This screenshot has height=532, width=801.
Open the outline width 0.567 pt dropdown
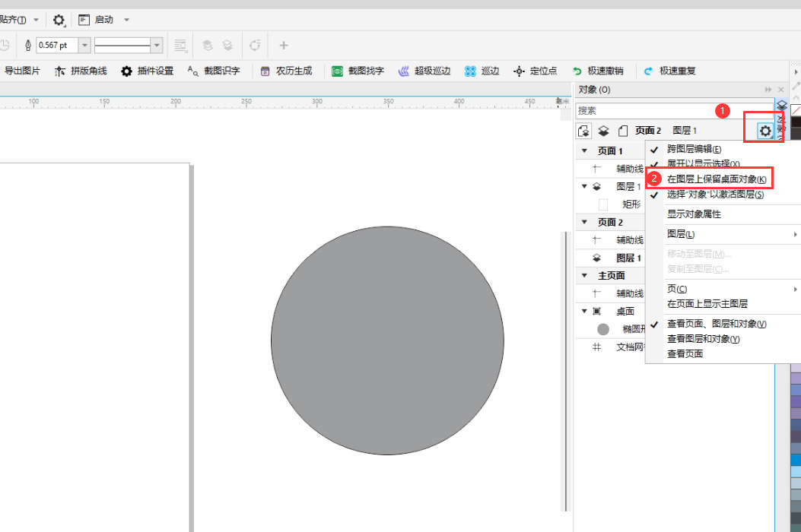(x=84, y=46)
